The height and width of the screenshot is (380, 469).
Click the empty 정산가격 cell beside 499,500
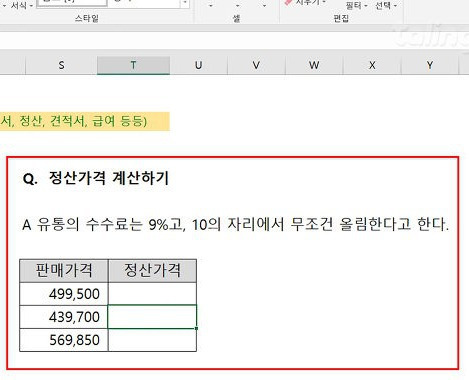[x=152, y=294]
